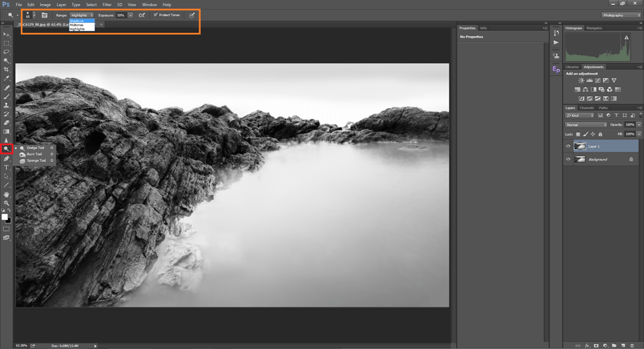Select the Horizontal Type tool
Screen dimensions: 644x349
click(6, 167)
